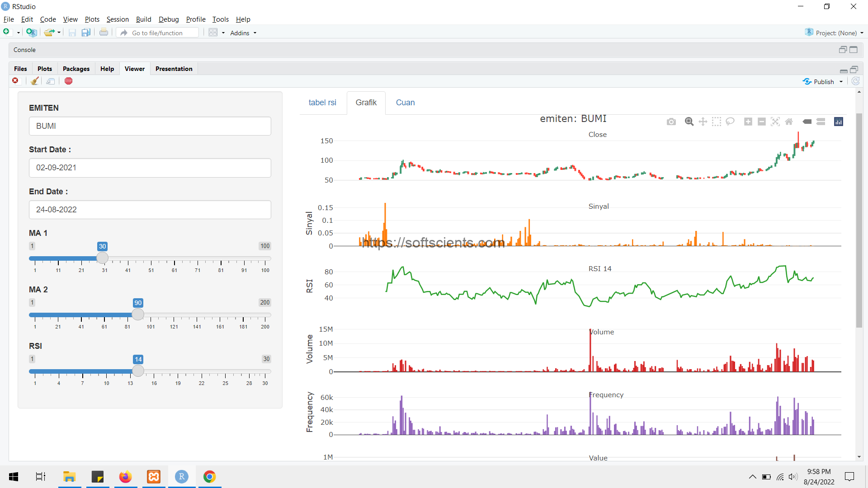Open the Project (None) dropdown
The image size is (868, 488).
[x=835, y=33]
